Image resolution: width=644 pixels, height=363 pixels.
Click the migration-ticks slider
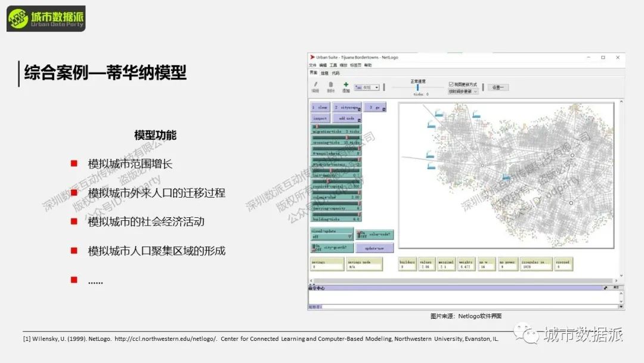[x=336, y=129]
